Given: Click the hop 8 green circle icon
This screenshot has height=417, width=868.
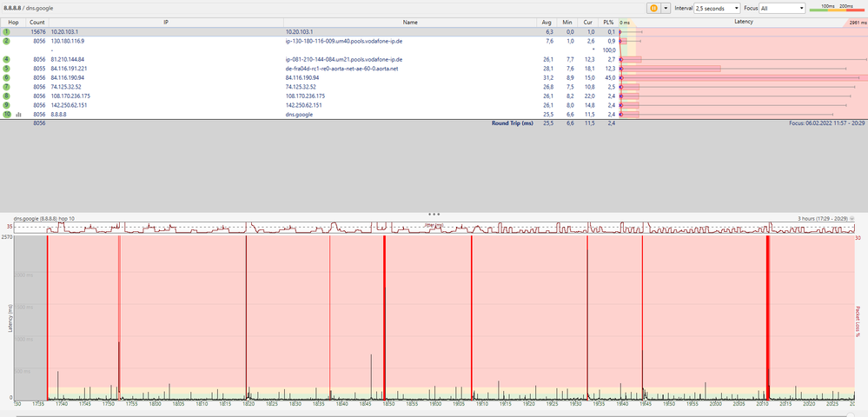Looking at the screenshot, I should point(7,96).
